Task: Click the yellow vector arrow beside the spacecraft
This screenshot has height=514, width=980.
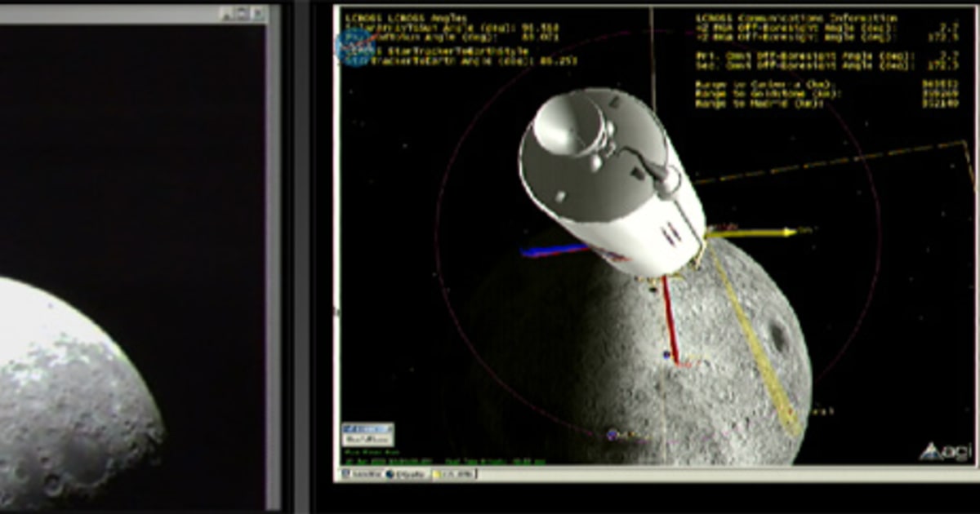Action: pyautogui.click(x=751, y=233)
